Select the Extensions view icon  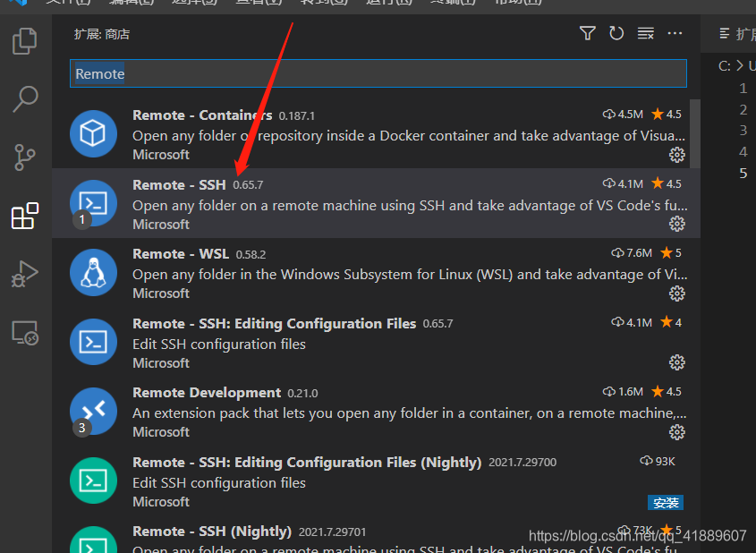click(25, 216)
